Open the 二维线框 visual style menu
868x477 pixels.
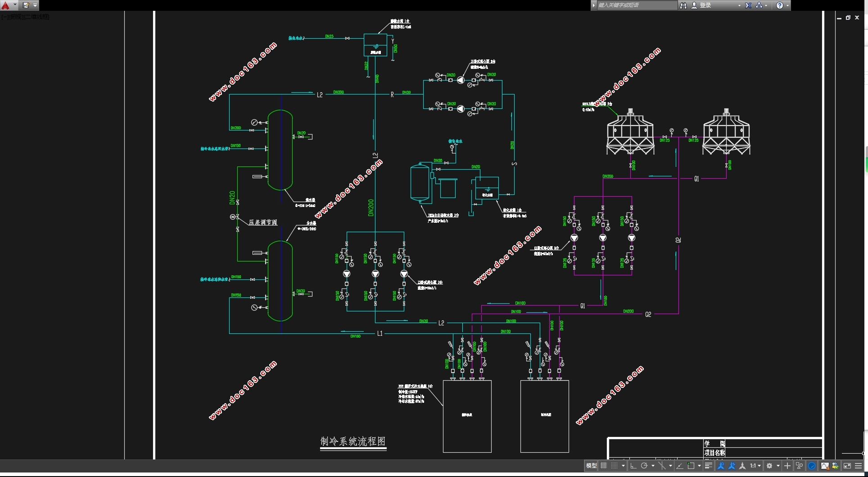pos(37,17)
